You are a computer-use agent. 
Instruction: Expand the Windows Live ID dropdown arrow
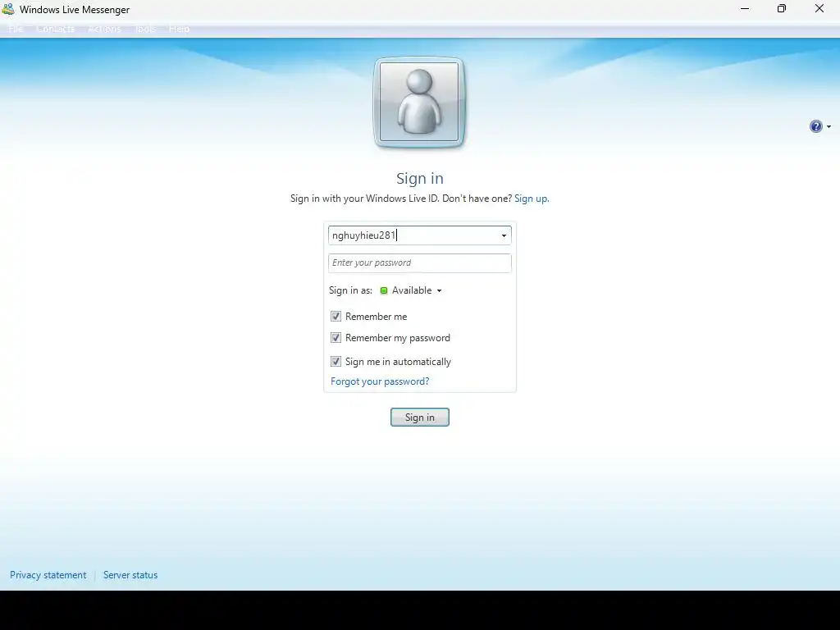click(x=504, y=235)
